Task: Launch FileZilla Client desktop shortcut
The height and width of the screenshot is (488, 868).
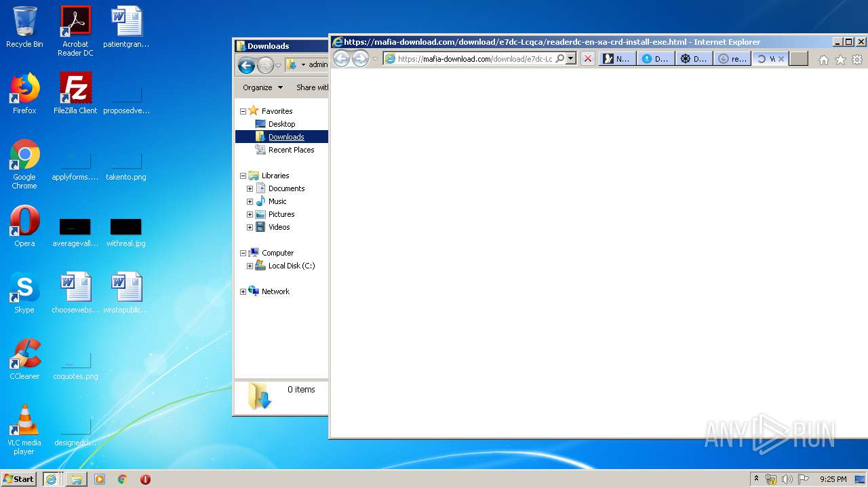Action: point(75,94)
